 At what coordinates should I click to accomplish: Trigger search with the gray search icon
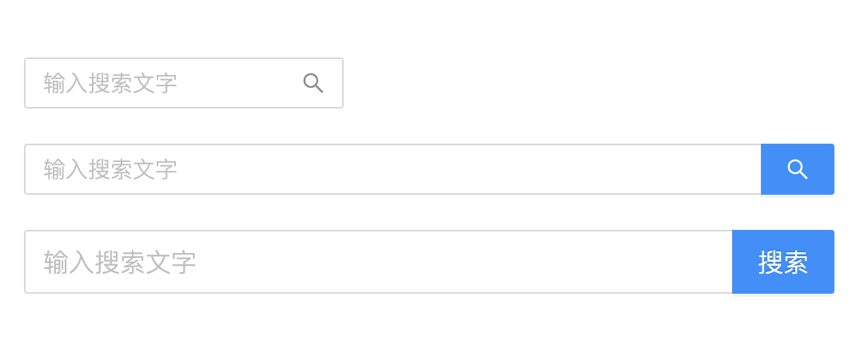313,83
